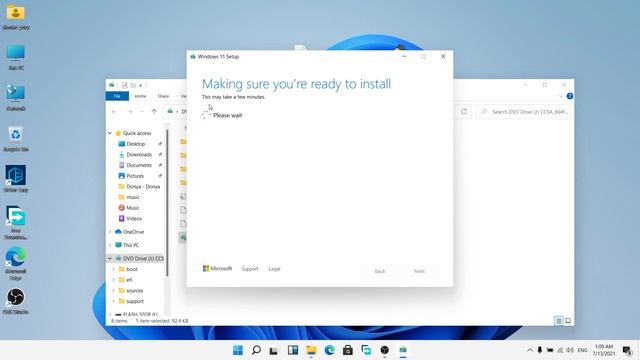Collapse DVD Drive tree node
The image size is (640, 360).
click(x=110, y=258)
